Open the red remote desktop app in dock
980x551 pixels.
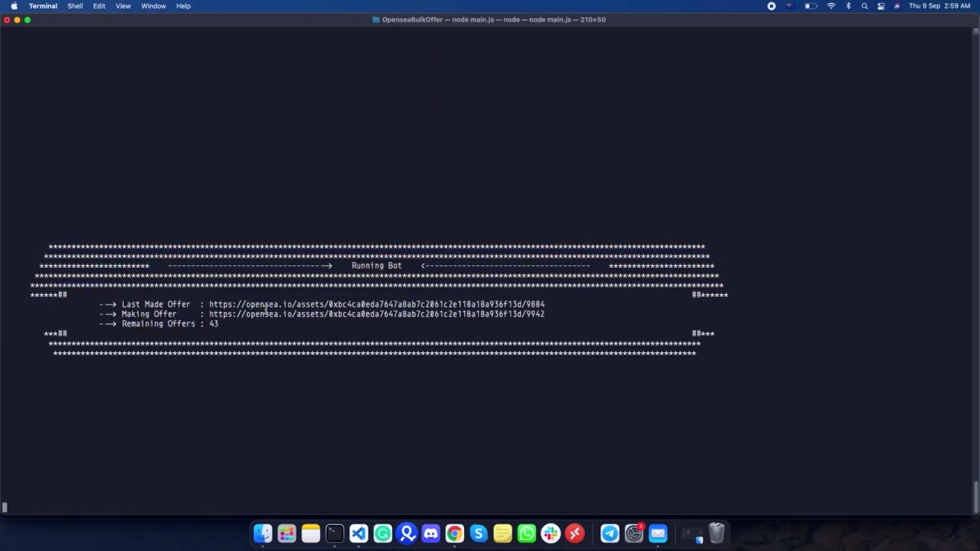(575, 533)
